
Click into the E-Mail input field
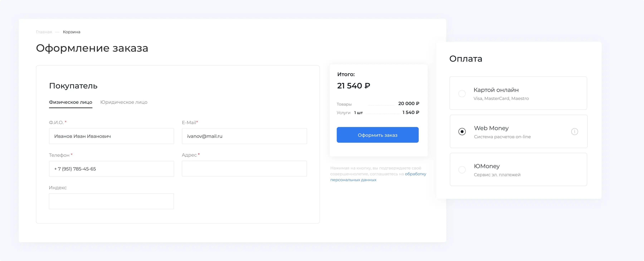[244, 136]
